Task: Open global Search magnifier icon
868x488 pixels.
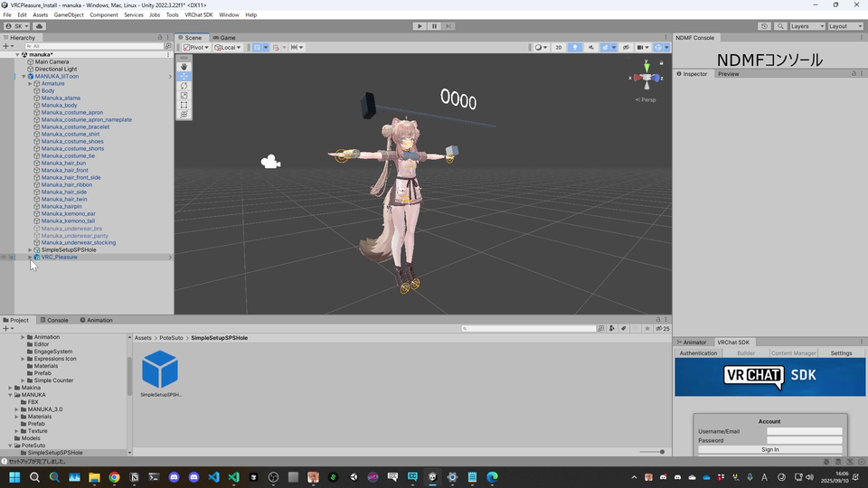Action: [780, 26]
